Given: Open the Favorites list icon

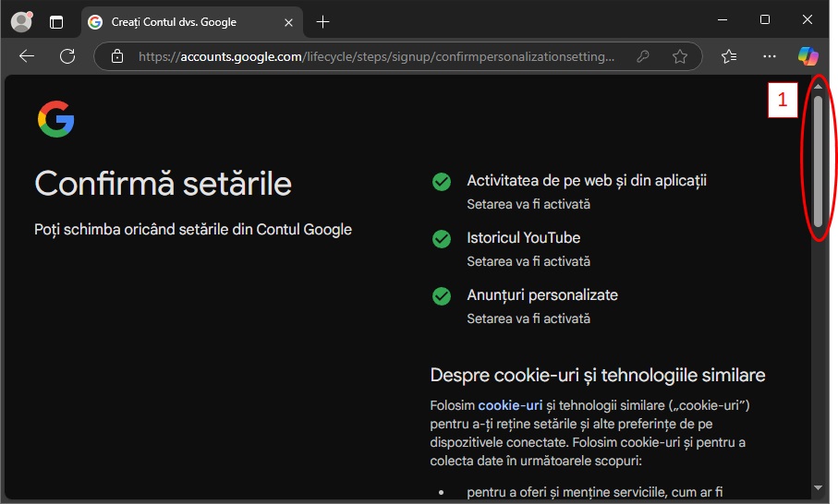Looking at the screenshot, I should click(x=729, y=56).
